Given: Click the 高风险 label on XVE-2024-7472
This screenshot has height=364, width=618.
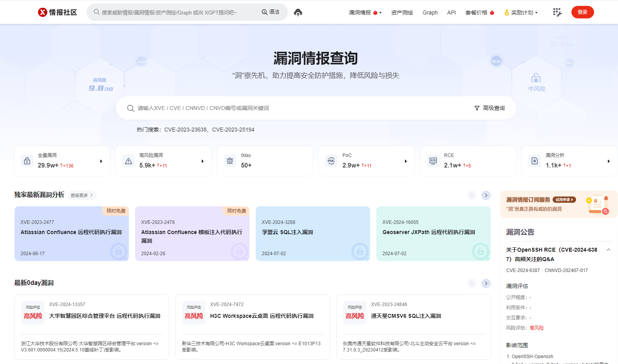Looking at the screenshot, I should [x=194, y=316].
